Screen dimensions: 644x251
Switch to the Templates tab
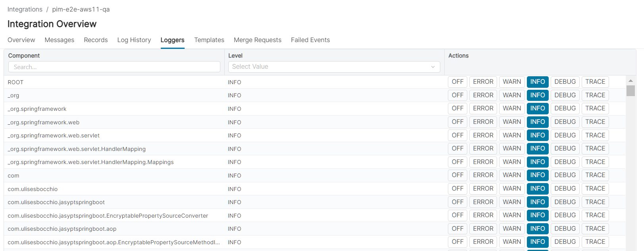tap(209, 40)
